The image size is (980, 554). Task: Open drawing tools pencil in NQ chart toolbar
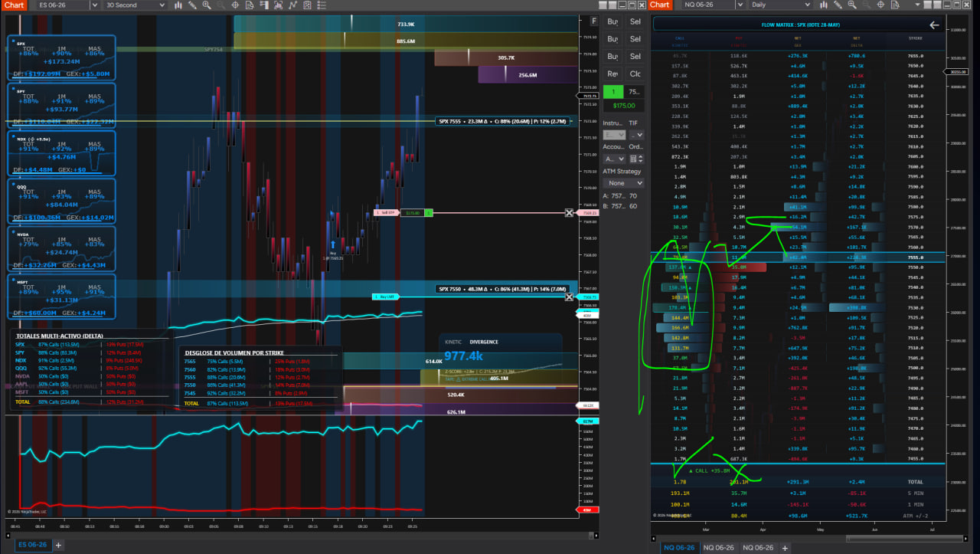tap(838, 5)
